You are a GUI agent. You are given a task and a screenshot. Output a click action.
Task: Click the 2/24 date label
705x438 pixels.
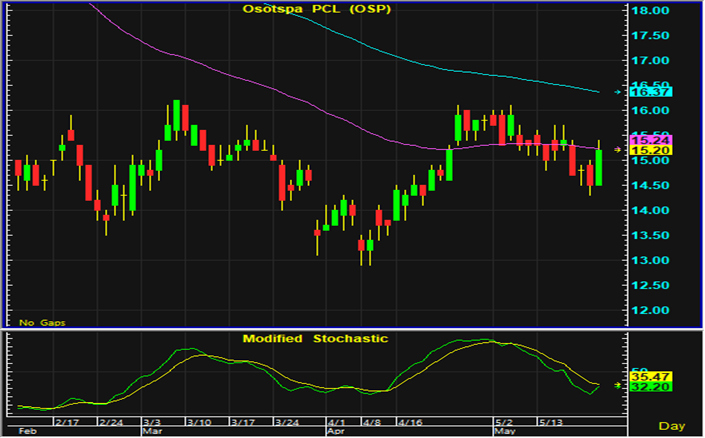(x=111, y=422)
